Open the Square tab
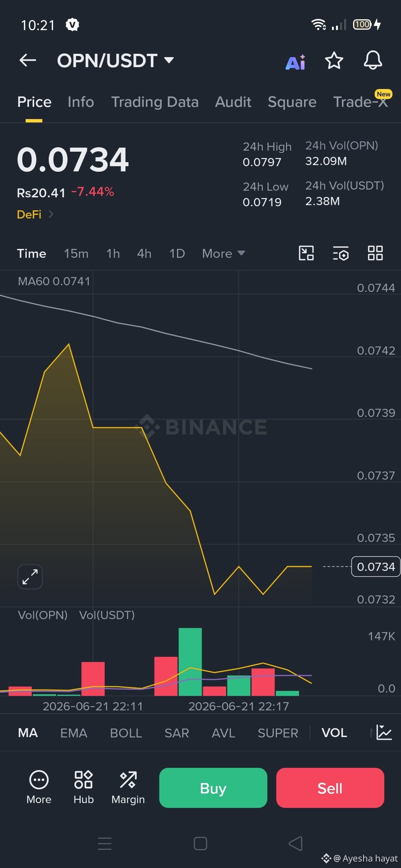This screenshot has height=868, width=401. [292, 102]
